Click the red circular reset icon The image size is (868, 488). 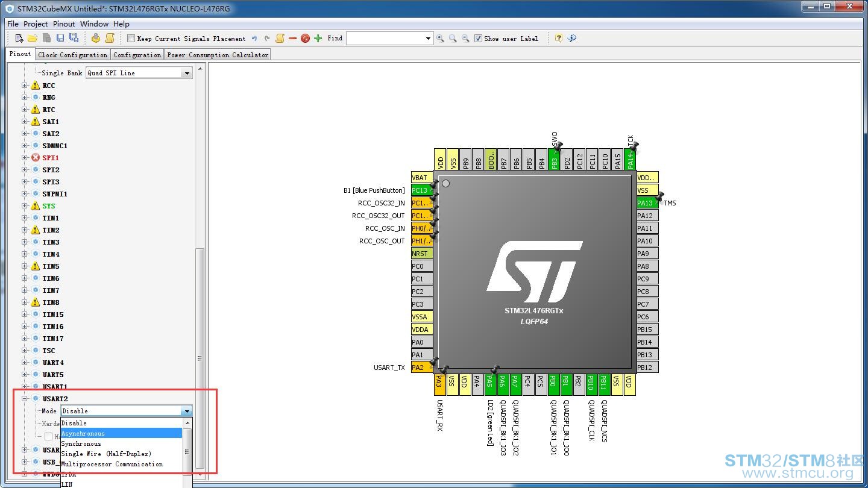(305, 39)
